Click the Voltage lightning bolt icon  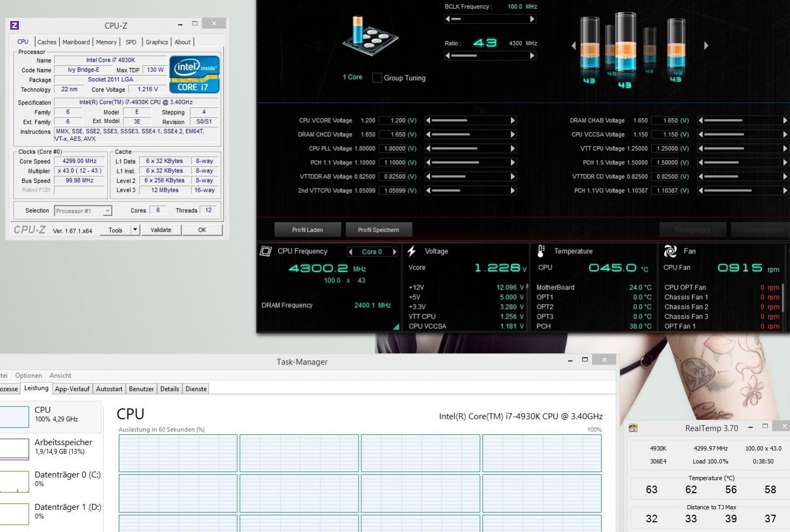tap(412, 251)
